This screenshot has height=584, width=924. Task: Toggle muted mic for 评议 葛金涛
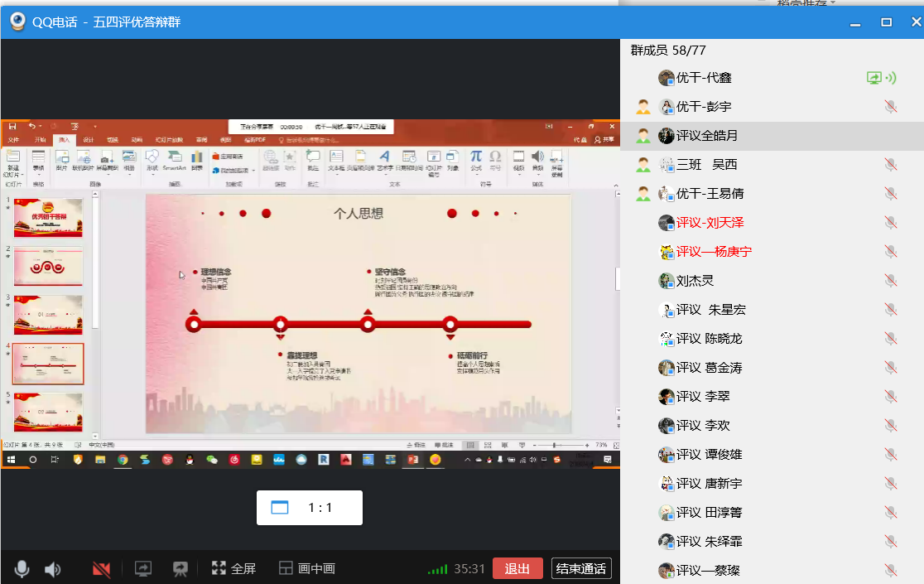coord(890,368)
